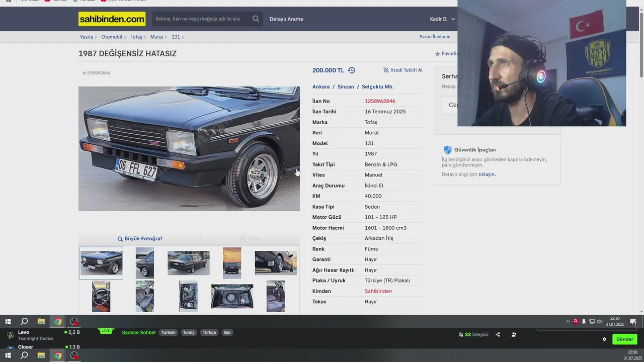Click the viewer count people icon
The image size is (644, 362).
pyautogui.click(x=461, y=335)
